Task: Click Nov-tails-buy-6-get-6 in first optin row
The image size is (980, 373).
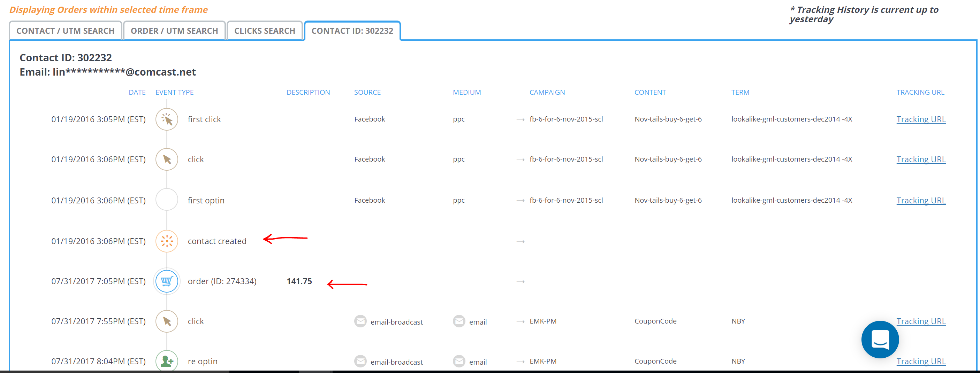Action: click(668, 200)
